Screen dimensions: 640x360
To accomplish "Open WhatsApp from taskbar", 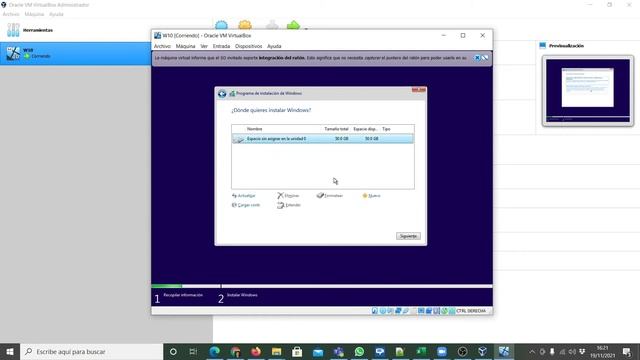I will (359, 351).
